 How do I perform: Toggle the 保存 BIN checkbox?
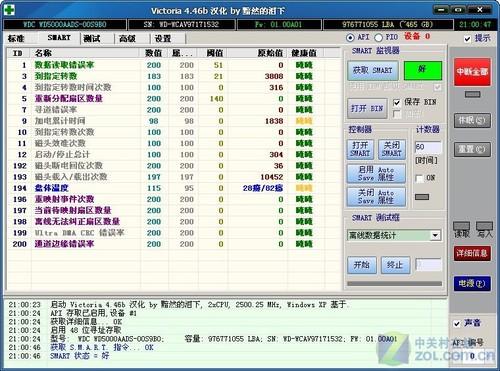coord(397,102)
